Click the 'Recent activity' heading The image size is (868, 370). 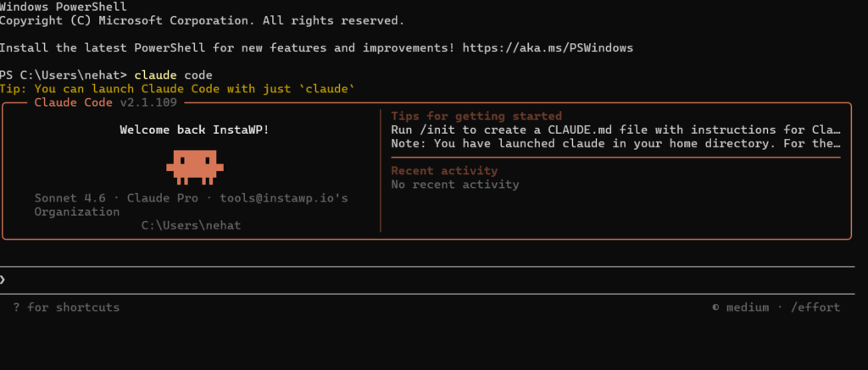[x=444, y=170]
